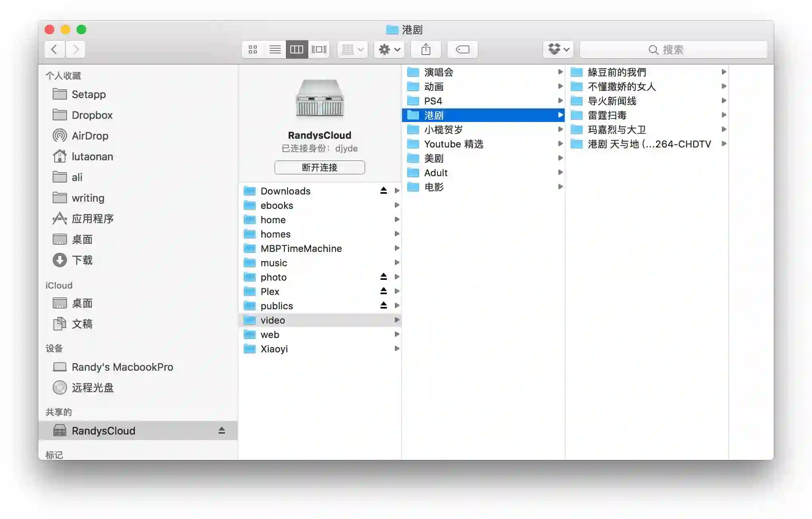Click the Edit Tags toolbar icon
The width and height of the screenshot is (812, 519).
click(x=462, y=49)
